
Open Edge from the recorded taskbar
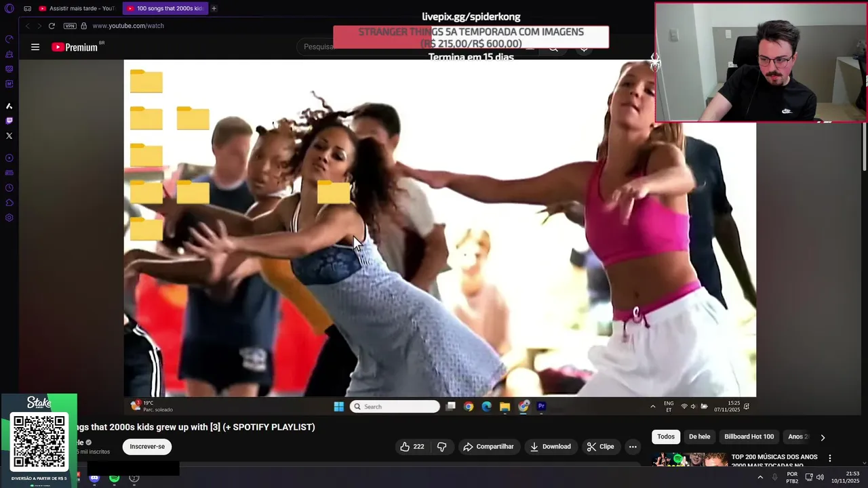pos(486,407)
